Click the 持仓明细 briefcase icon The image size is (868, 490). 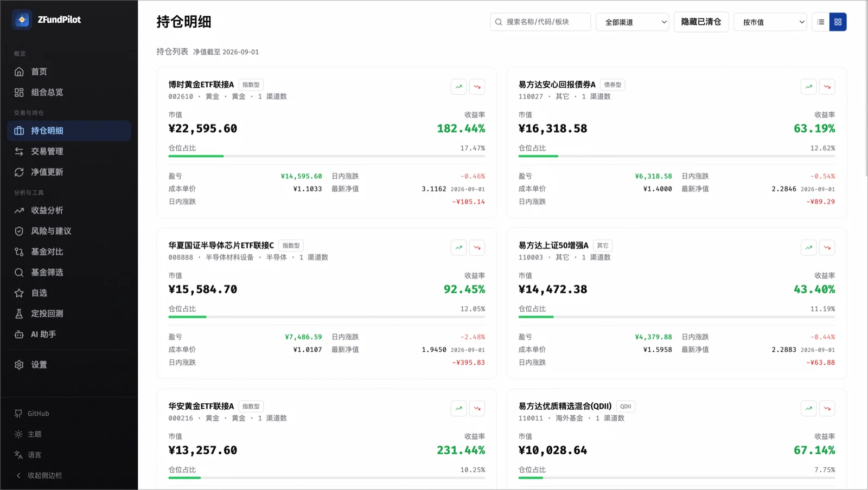click(19, 131)
